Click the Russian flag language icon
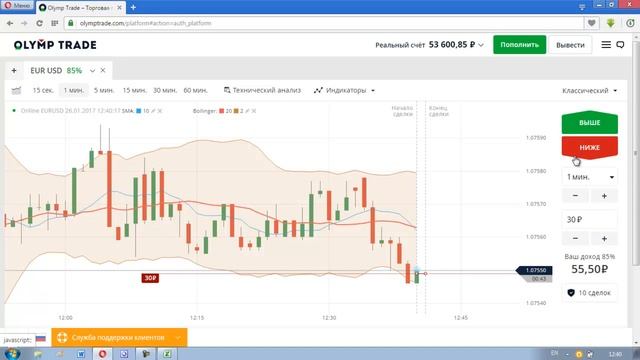The width and height of the screenshot is (640, 360). pos(40,338)
